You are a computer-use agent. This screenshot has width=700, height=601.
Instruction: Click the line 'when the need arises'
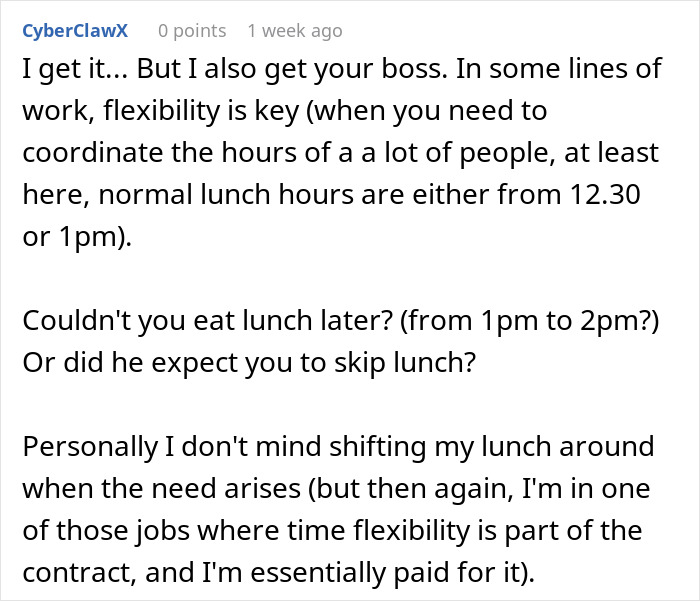click(x=336, y=489)
